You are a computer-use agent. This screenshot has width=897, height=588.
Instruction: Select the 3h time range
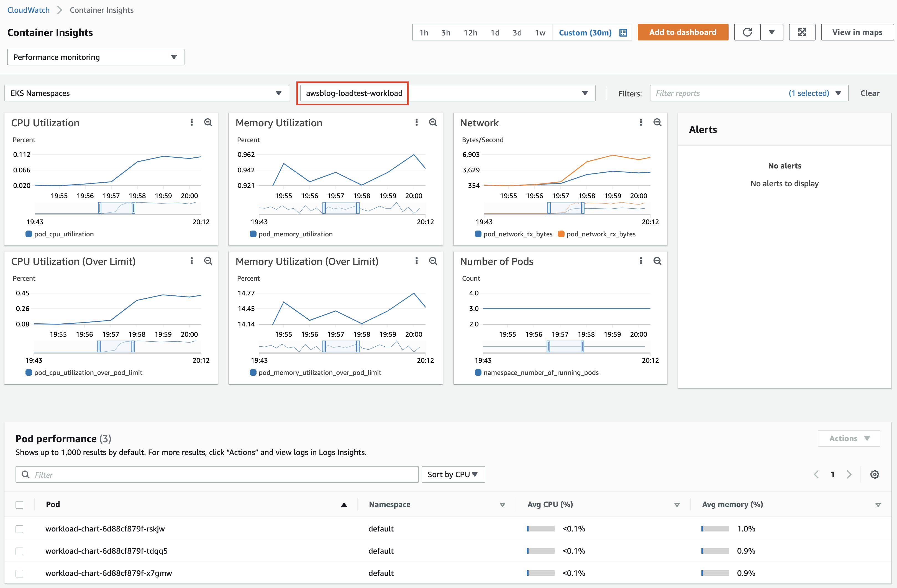tap(445, 33)
